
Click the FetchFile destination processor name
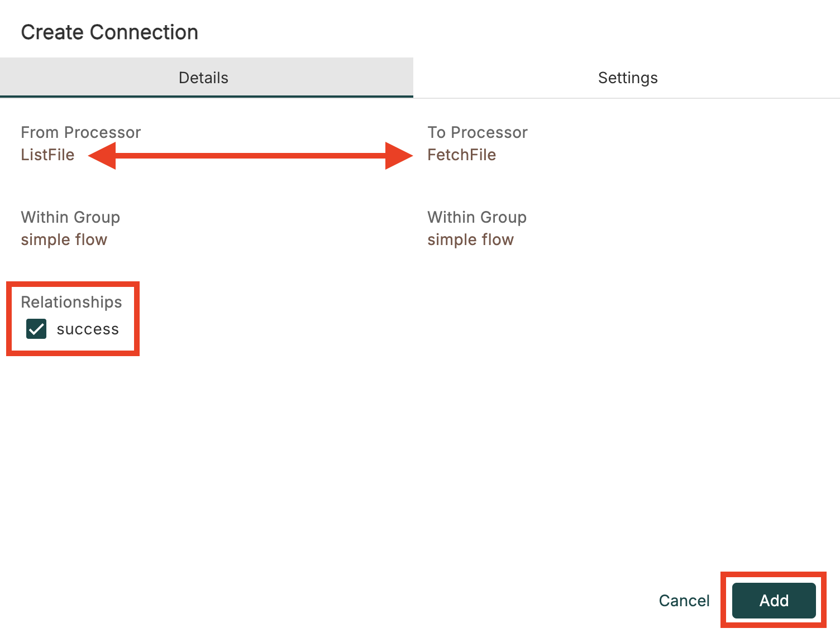tap(461, 155)
